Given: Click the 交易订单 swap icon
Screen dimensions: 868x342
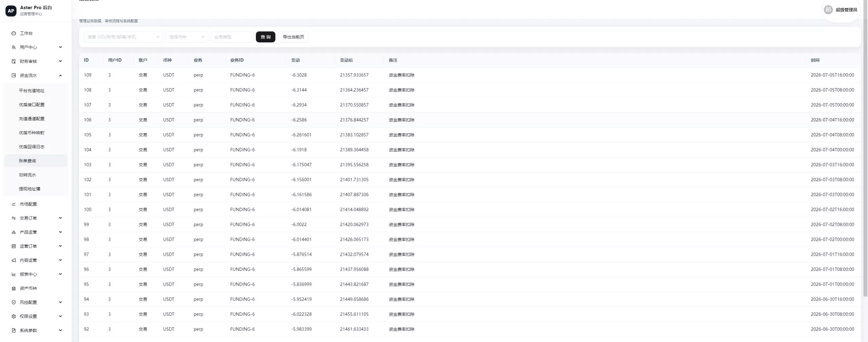Looking at the screenshot, I should tap(14, 218).
